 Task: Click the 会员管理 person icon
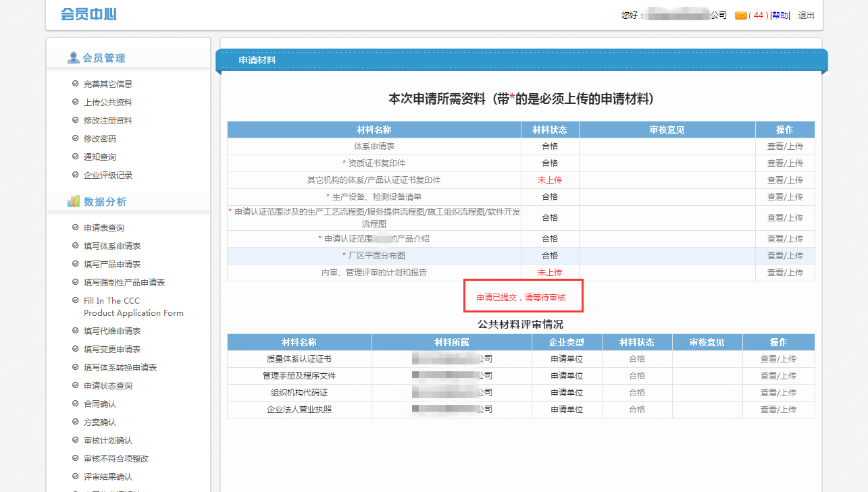point(73,58)
